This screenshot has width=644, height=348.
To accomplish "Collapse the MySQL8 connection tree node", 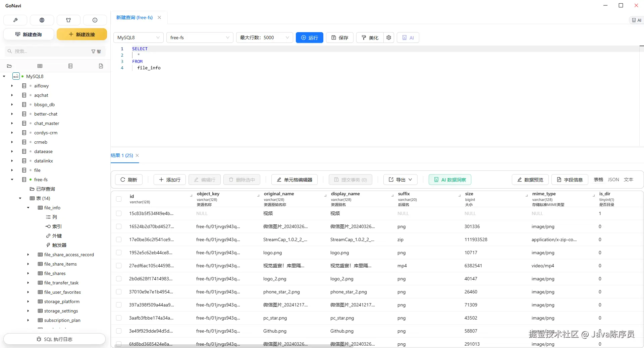I will click(4, 76).
